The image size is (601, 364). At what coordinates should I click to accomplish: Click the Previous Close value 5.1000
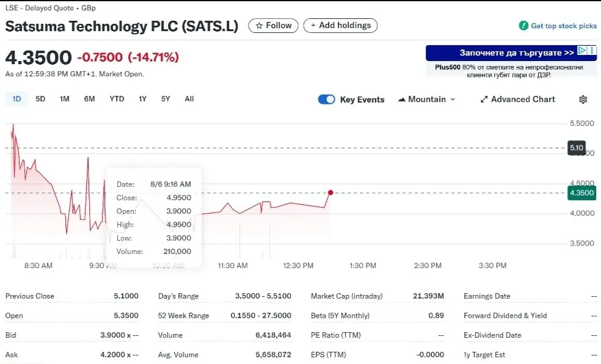tap(126, 296)
